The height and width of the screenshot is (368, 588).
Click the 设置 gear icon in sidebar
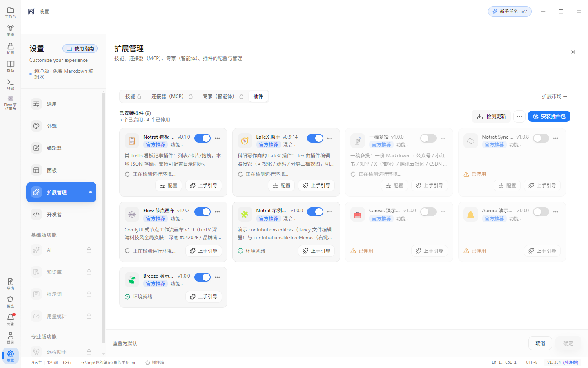click(11, 356)
